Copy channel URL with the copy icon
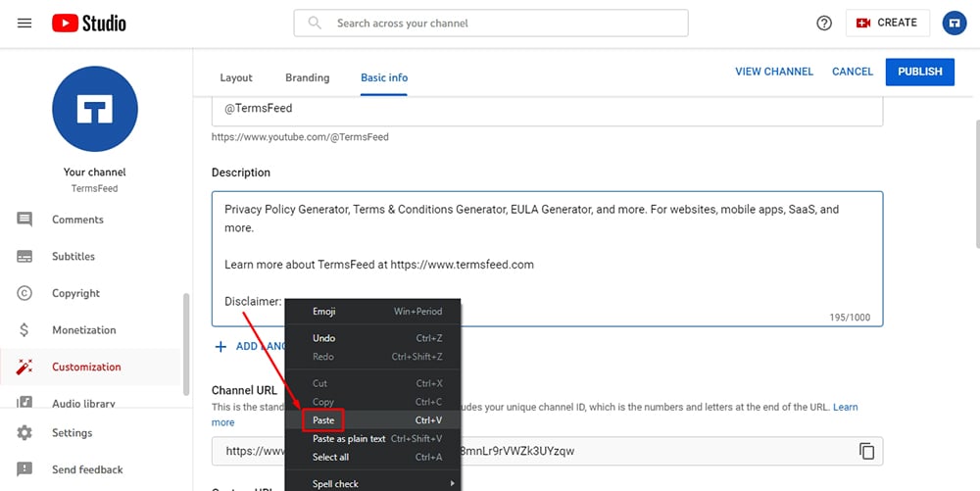The width and height of the screenshot is (980, 491). pyautogui.click(x=866, y=451)
